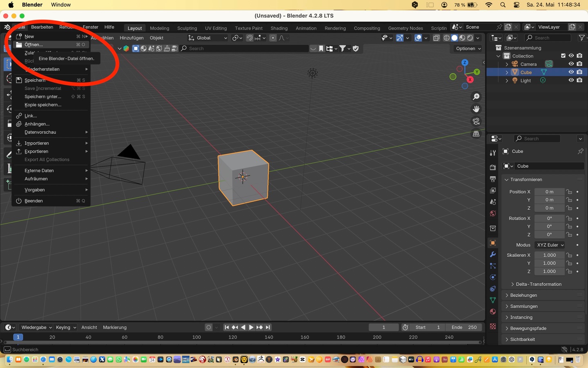Hide the Cube in the viewport
Viewport: 588px width, 368px height.
pos(571,72)
